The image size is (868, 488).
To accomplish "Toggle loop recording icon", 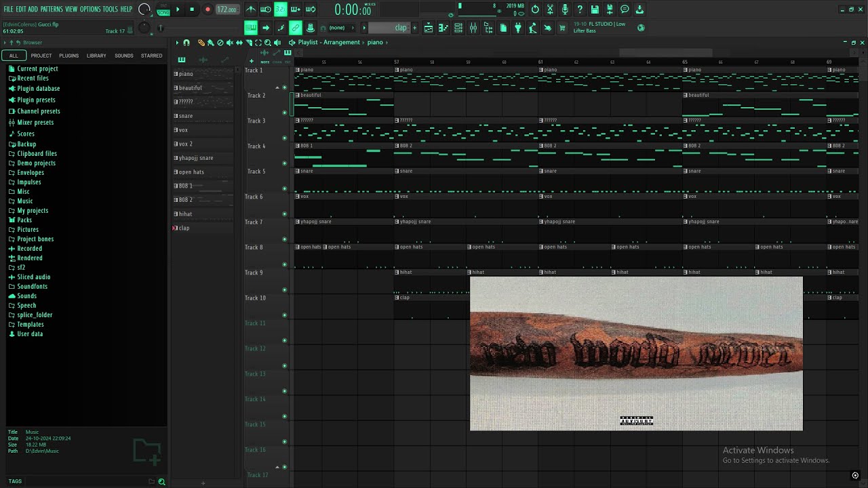I will click(x=310, y=9).
